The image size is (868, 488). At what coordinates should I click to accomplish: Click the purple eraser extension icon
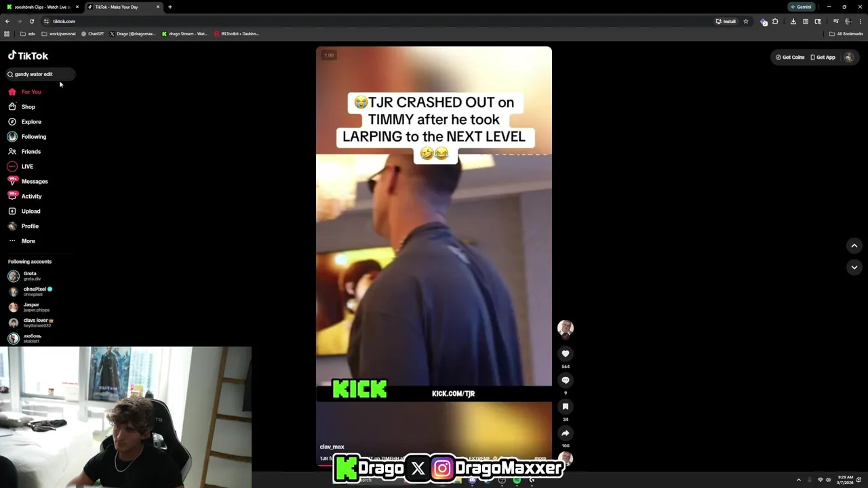764,22
